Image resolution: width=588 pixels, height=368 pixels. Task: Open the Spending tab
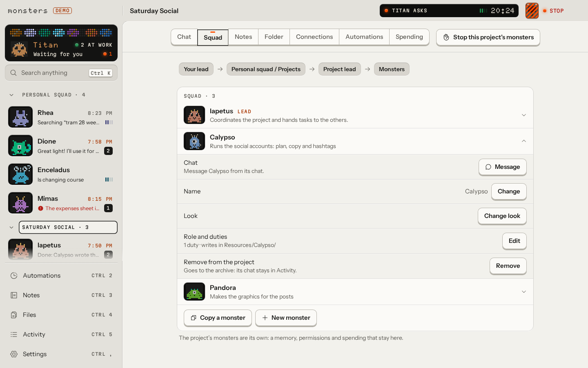pos(409,37)
